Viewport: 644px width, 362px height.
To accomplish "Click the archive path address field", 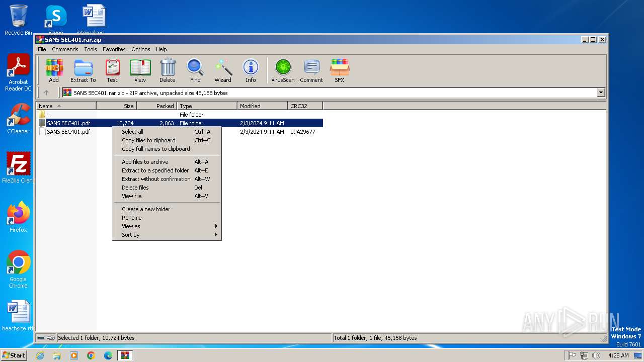I will 329,93.
